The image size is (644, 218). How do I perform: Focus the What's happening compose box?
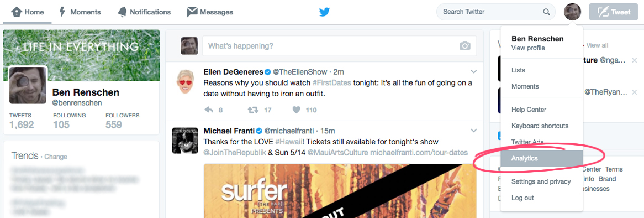coord(339,46)
